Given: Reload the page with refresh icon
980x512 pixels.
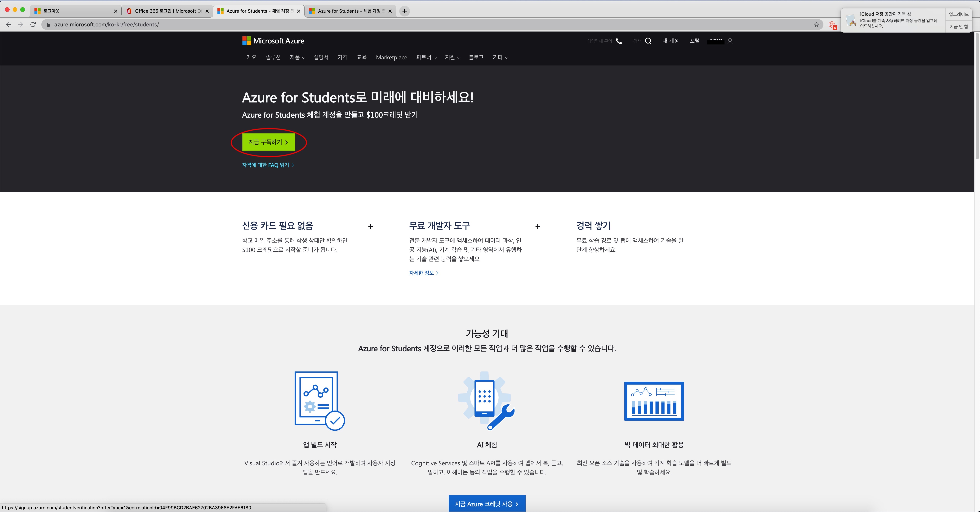Looking at the screenshot, I should point(33,24).
